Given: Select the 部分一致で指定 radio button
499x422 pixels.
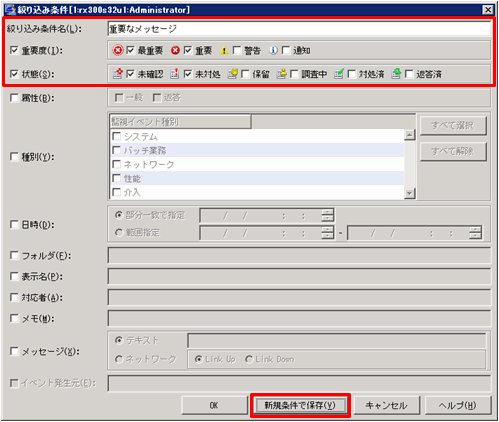Looking at the screenshot, I should tap(118, 215).
